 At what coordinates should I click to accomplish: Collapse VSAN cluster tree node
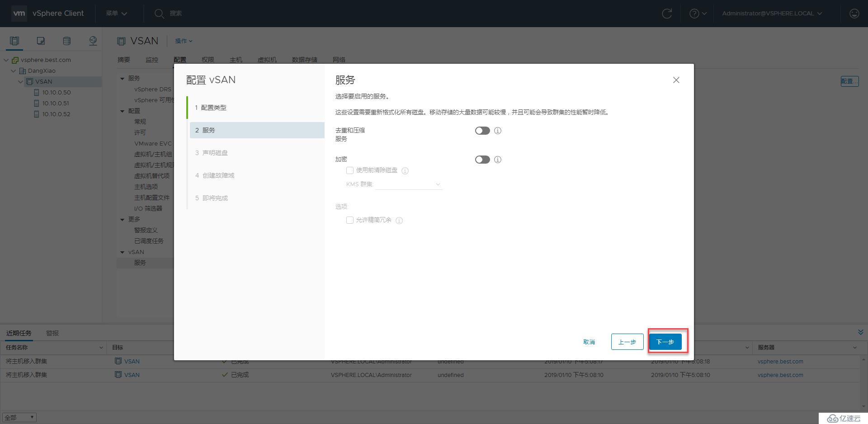pos(20,82)
